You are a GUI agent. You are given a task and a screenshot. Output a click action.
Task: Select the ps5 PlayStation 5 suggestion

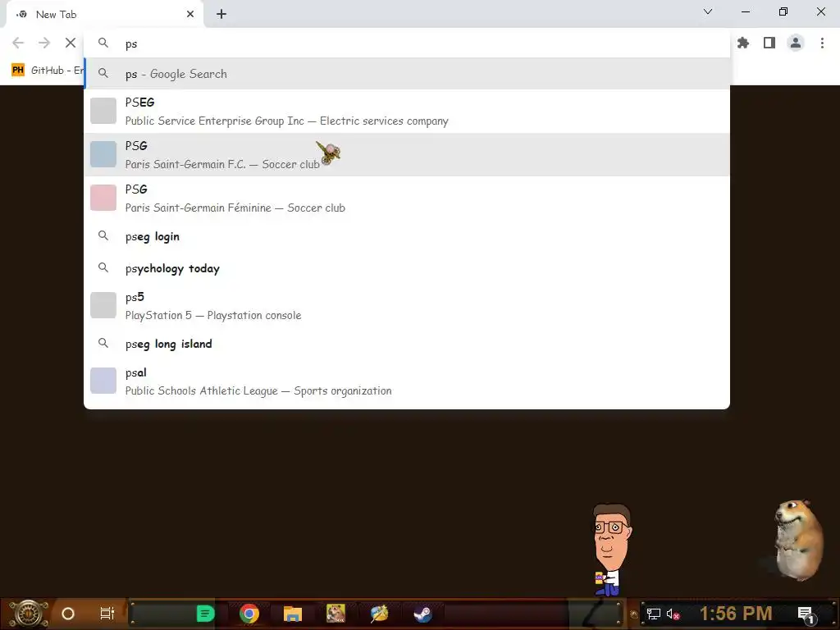click(x=407, y=305)
